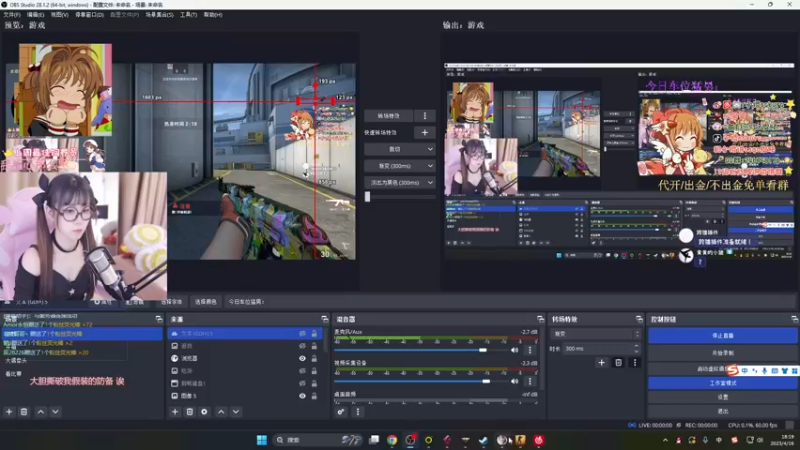Move the selected source up in Sources

[221, 412]
